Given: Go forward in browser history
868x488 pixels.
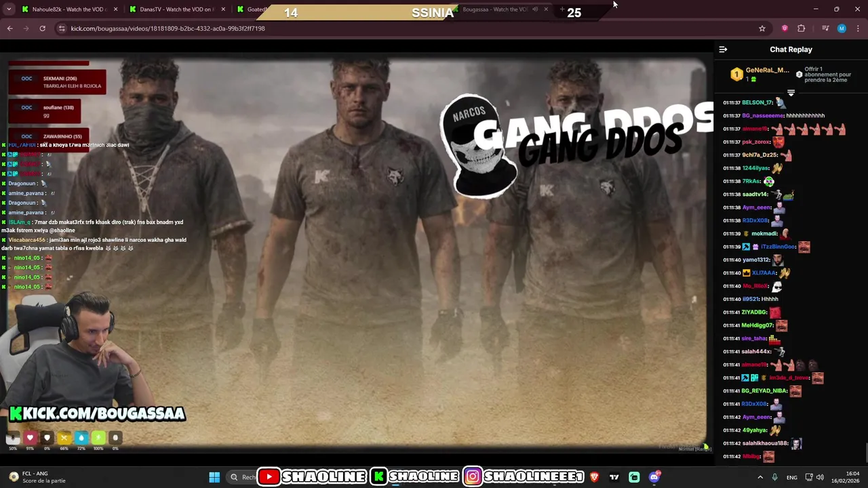Looking at the screenshot, I should (26, 28).
